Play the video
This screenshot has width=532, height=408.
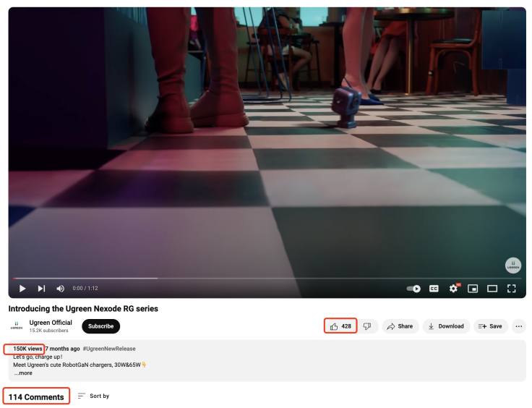click(x=22, y=289)
